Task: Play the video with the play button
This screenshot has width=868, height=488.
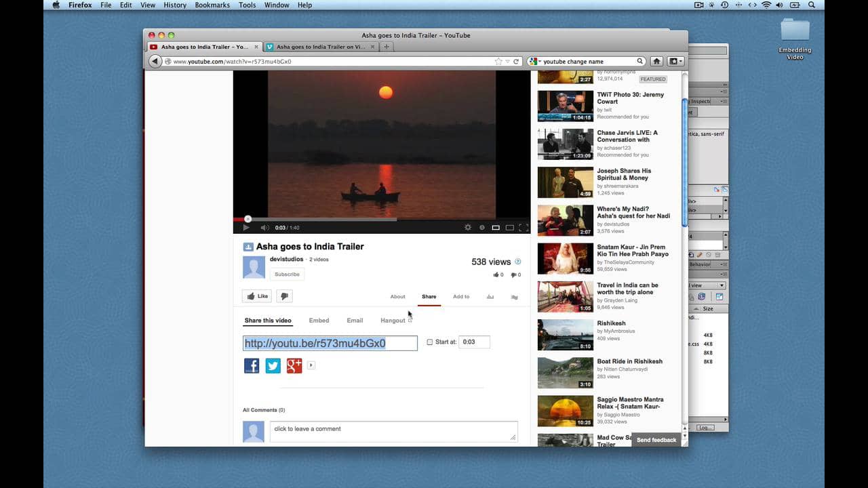Action: pos(245,228)
